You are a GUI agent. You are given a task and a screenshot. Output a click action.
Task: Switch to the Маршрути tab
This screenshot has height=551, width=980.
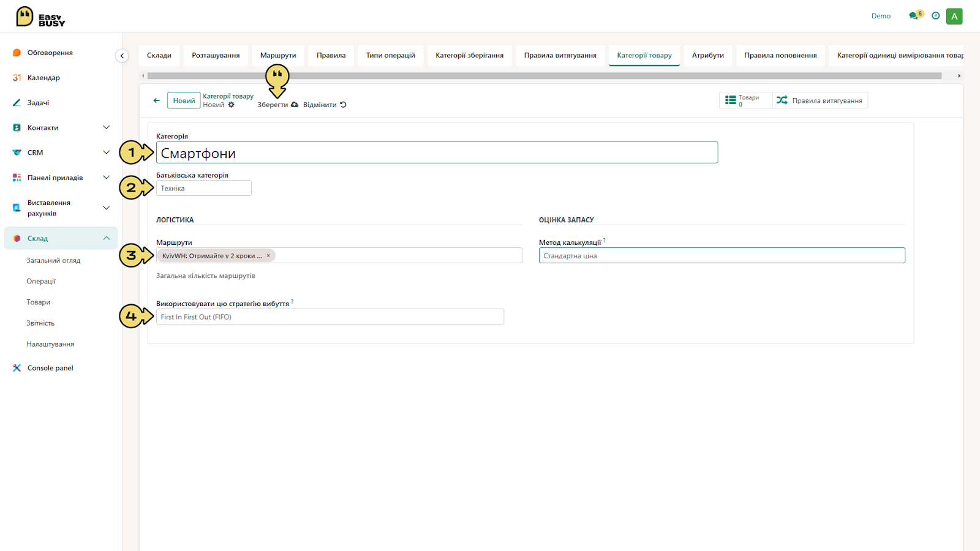pos(278,55)
